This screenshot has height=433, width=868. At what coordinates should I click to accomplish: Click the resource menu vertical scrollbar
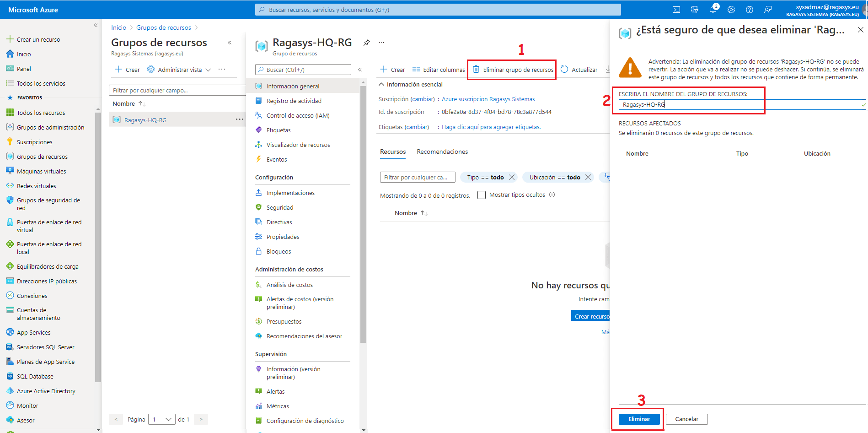click(x=363, y=215)
